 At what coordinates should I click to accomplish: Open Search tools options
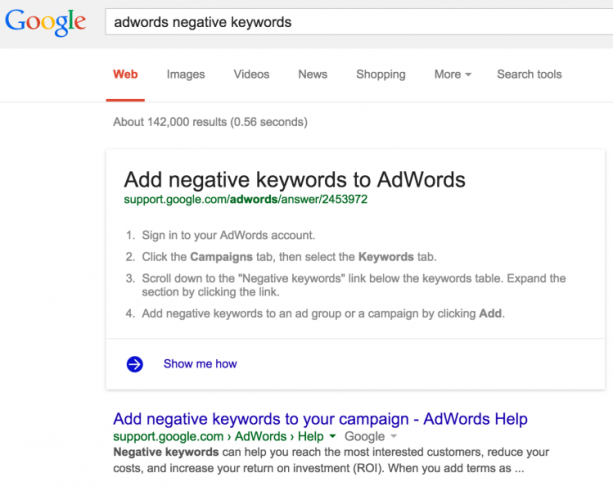coord(529,74)
